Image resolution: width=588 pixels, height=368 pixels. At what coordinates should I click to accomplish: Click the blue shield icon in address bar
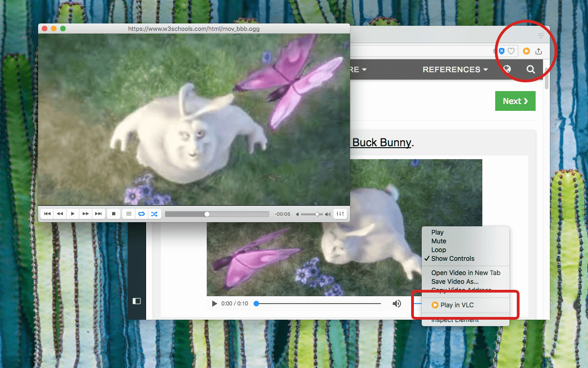click(501, 51)
